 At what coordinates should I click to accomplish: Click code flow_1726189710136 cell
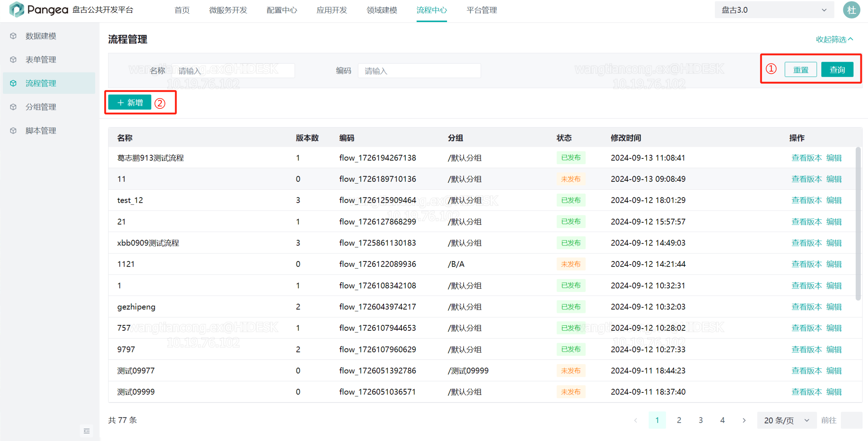click(x=377, y=179)
